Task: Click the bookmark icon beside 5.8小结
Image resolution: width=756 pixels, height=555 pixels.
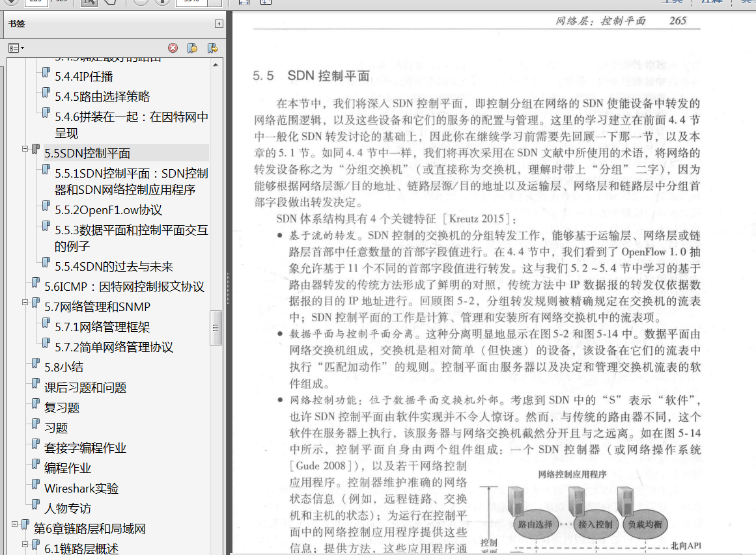Action: [x=35, y=363]
